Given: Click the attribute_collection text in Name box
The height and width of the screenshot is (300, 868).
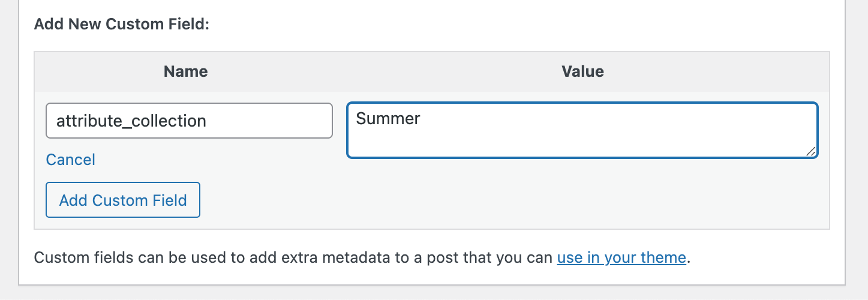Looking at the screenshot, I should click(x=131, y=121).
